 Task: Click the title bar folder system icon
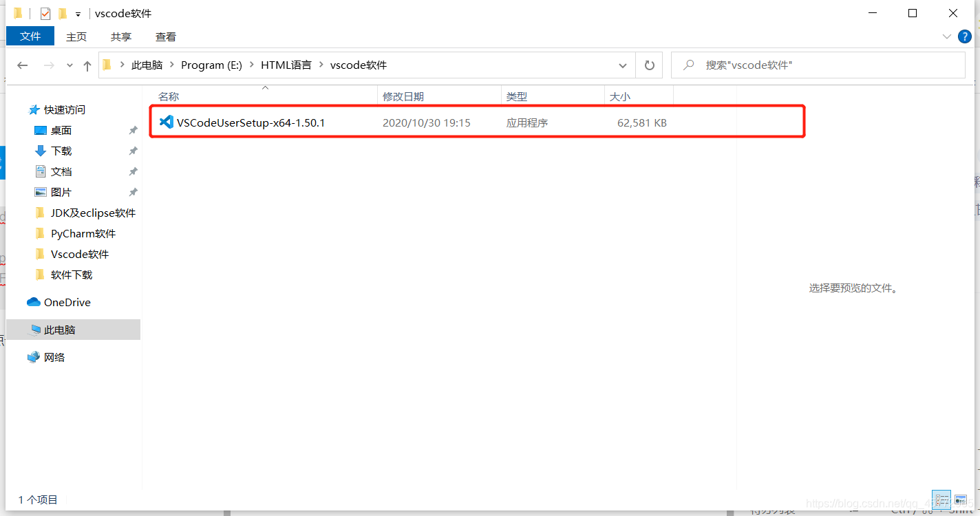pos(18,14)
